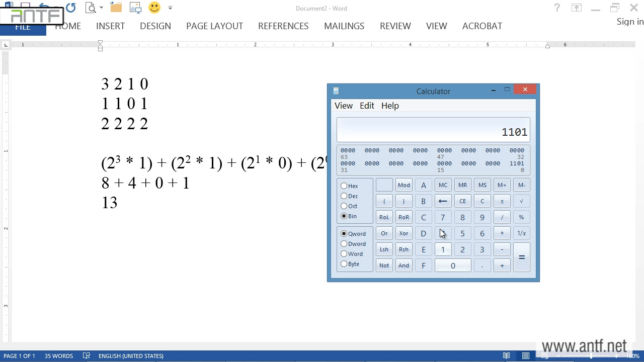Image resolution: width=644 pixels, height=362 pixels.
Task: Open the Calculator View menu
Action: pyautogui.click(x=344, y=106)
